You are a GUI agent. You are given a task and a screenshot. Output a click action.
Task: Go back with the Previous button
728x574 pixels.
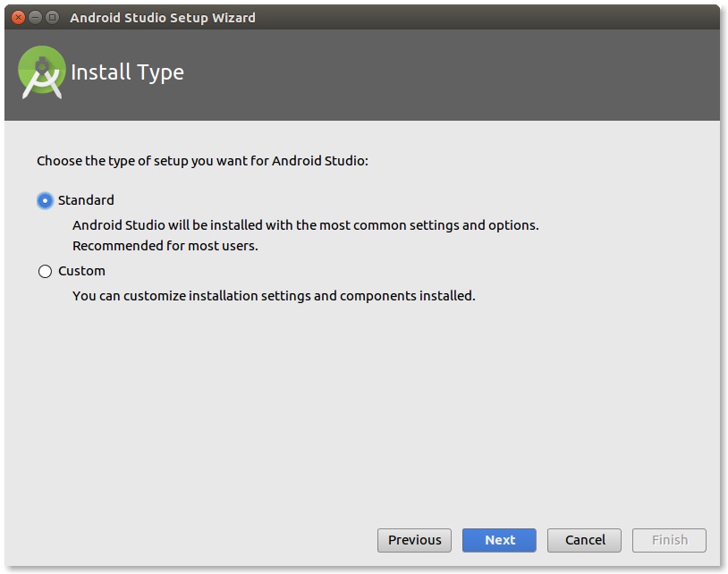point(414,540)
